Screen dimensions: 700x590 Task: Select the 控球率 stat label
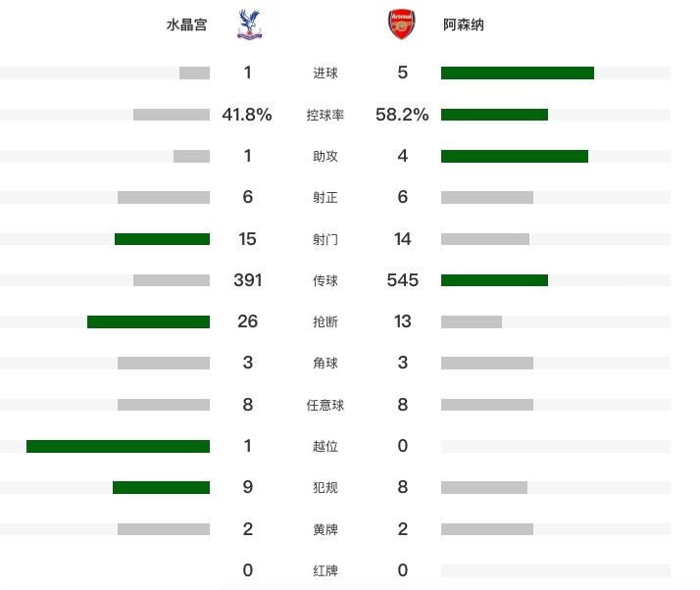325,115
